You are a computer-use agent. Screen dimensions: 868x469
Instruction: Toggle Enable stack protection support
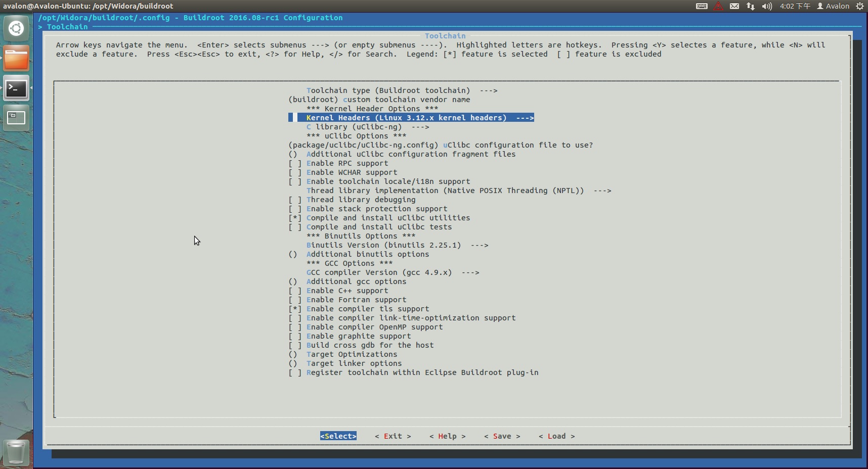pos(368,209)
